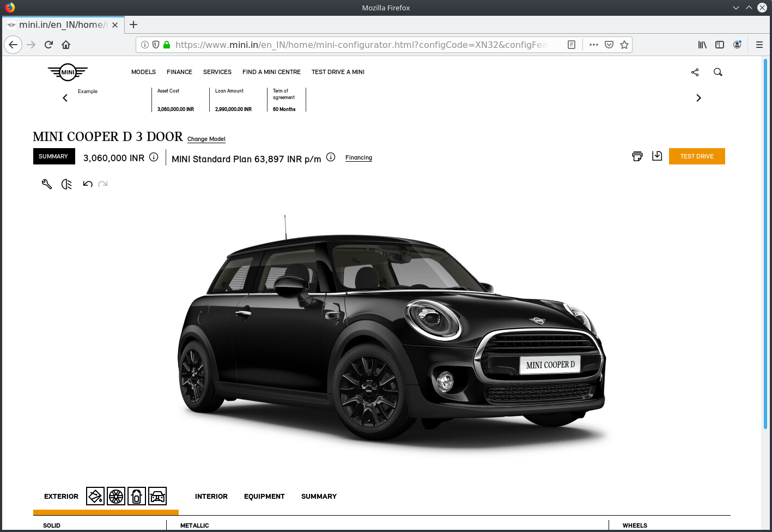Image resolution: width=772 pixels, height=532 pixels.
Task: Click the URL address field
Action: 361,45
